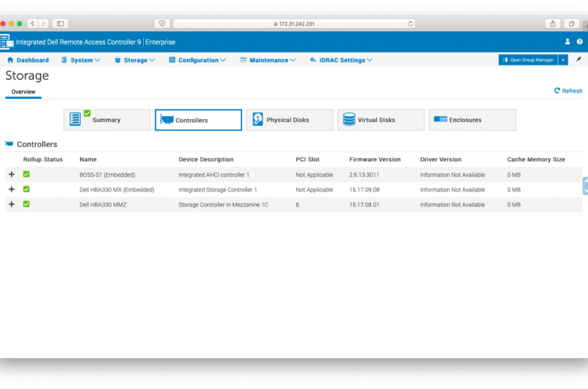Go forward using Safari forward arrow

click(44, 23)
